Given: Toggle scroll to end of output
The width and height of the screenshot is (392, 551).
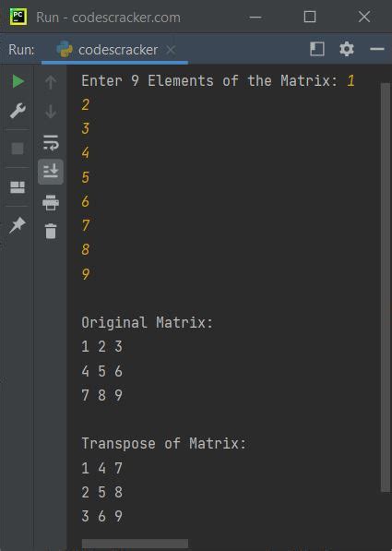Looking at the screenshot, I should pyautogui.click(x=51, y=172).
